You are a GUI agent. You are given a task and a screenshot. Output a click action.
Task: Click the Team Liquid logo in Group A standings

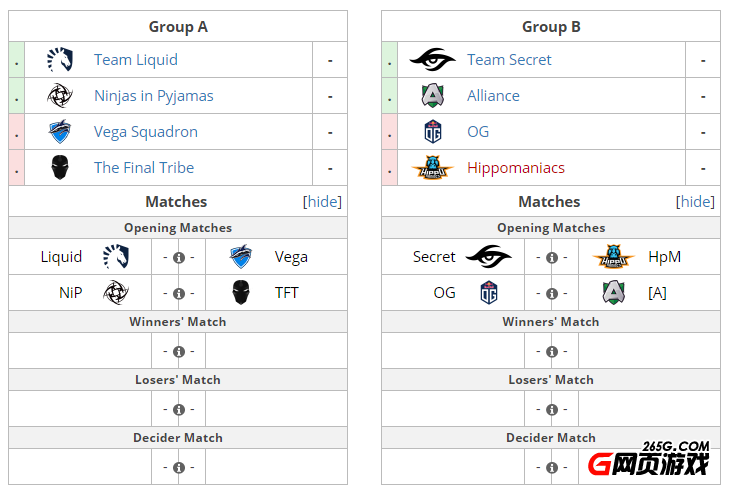click(60, 59)
